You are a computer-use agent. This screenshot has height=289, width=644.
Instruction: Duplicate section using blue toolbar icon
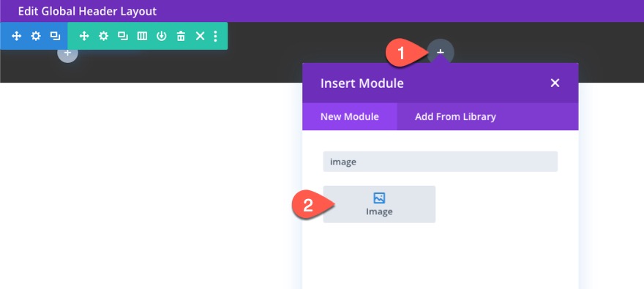click(x=55, y=36)
